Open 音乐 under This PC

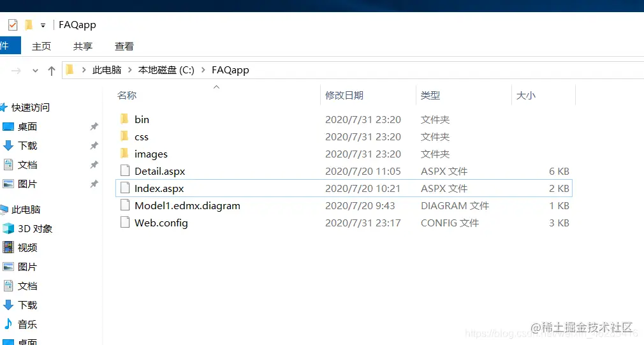[27, 325]
